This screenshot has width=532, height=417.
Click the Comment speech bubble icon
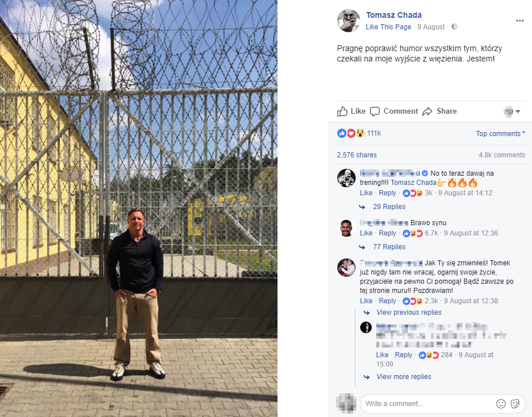[375, 111]
